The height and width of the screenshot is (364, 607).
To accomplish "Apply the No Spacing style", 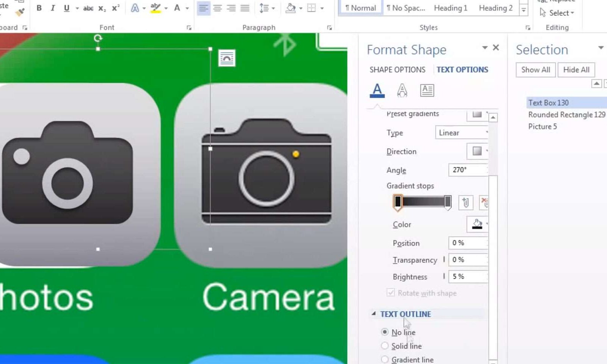I will (x=406, y=8).
